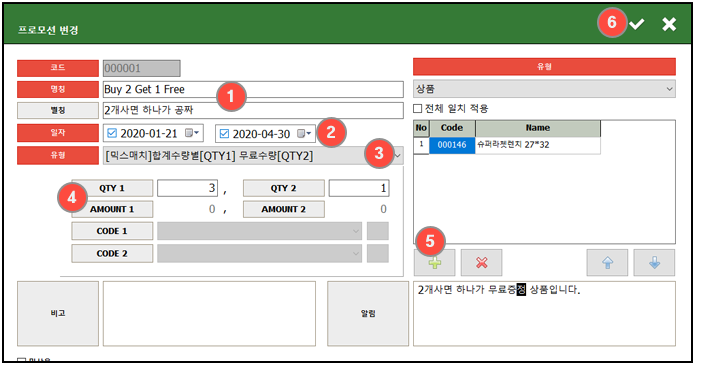Toggle the start date 2020-01-21 checkbox

tap(112, 133)
